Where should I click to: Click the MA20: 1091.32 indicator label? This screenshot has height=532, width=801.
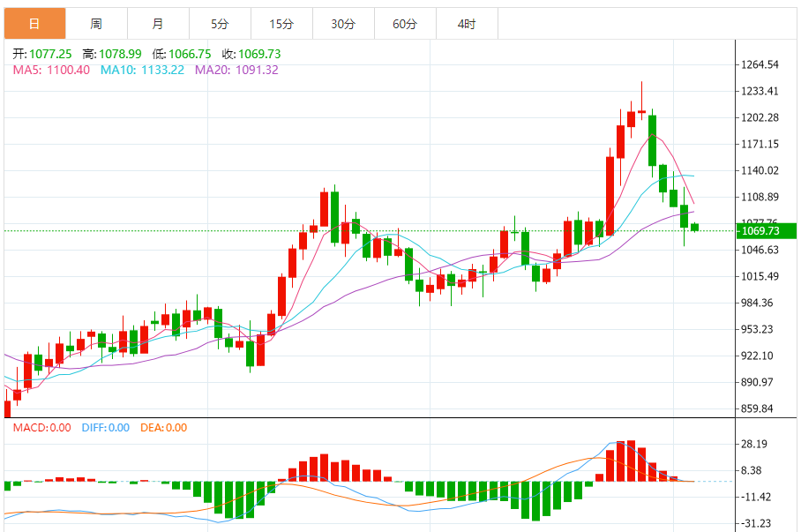point(236,70)
